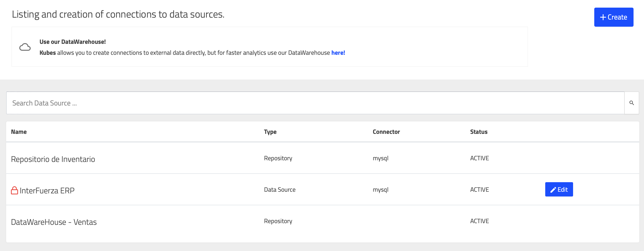Open the Repositorio de Inventario entry
Screen dimensions: 644x251
point(53,159)
